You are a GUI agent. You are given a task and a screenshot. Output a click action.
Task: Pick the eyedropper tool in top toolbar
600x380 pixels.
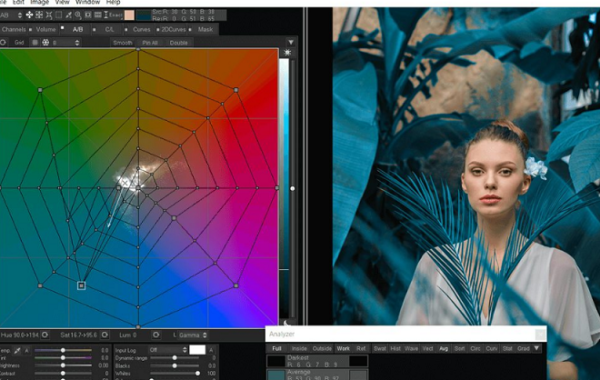click(68, 15)
